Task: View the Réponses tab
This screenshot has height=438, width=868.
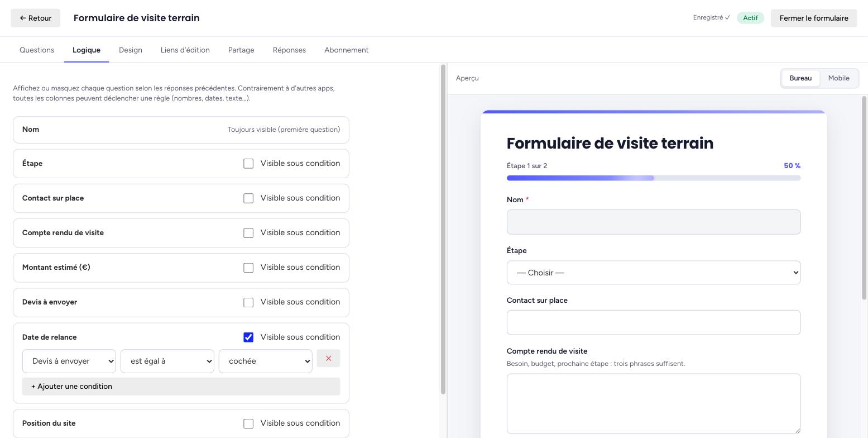Action: pyautogui.click(x=289, y=50)
